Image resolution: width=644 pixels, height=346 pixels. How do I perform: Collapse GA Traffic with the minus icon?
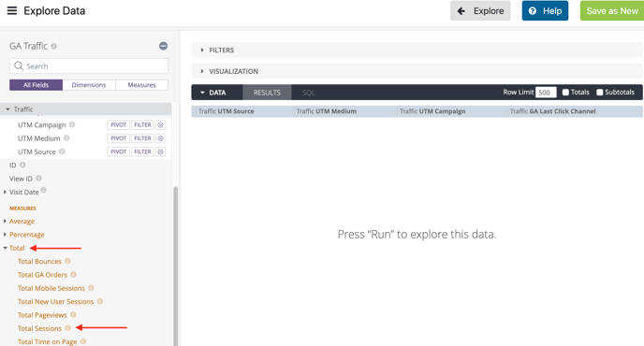coord(163,46)
